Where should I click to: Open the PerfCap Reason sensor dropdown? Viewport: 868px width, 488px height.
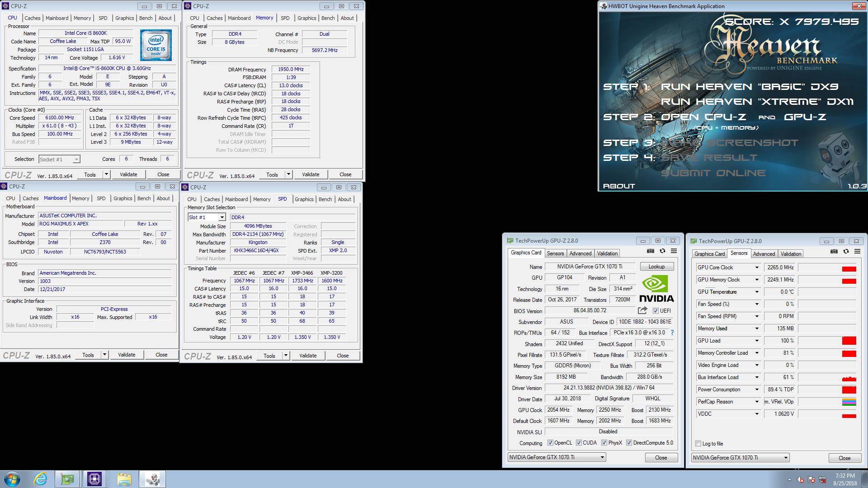click(756, 402)
